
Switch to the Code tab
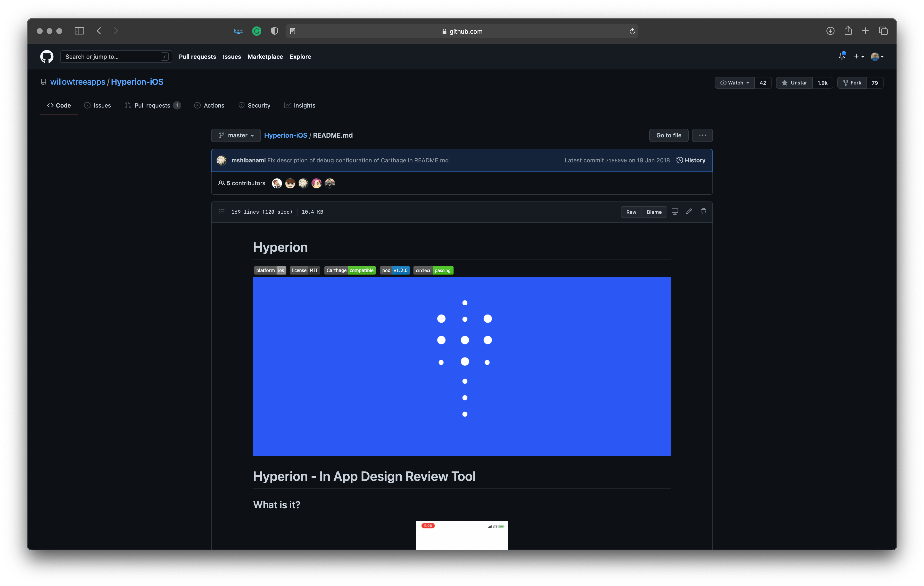[59, 105]
